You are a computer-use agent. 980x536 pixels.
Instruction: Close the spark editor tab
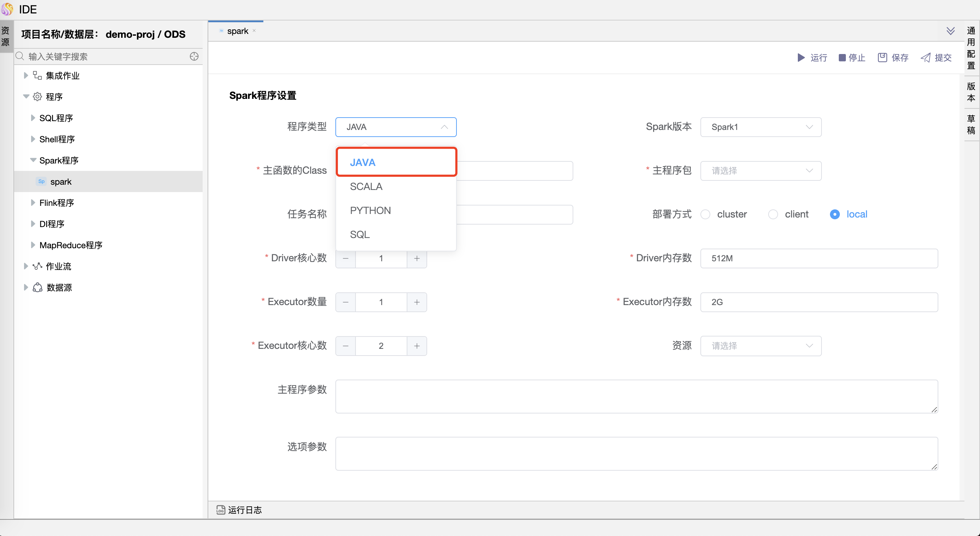(x=254, y=31)
